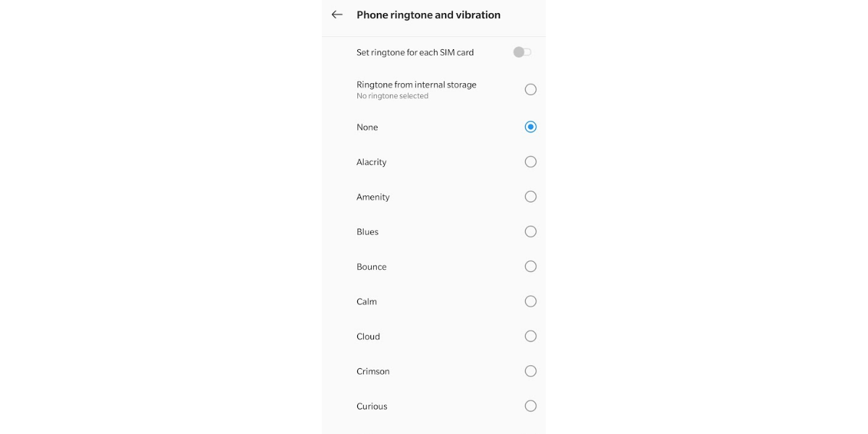The height and width of the screenshot is (434, 868).
Task: Choose the Blues ringtone
Action: (530, 231)
